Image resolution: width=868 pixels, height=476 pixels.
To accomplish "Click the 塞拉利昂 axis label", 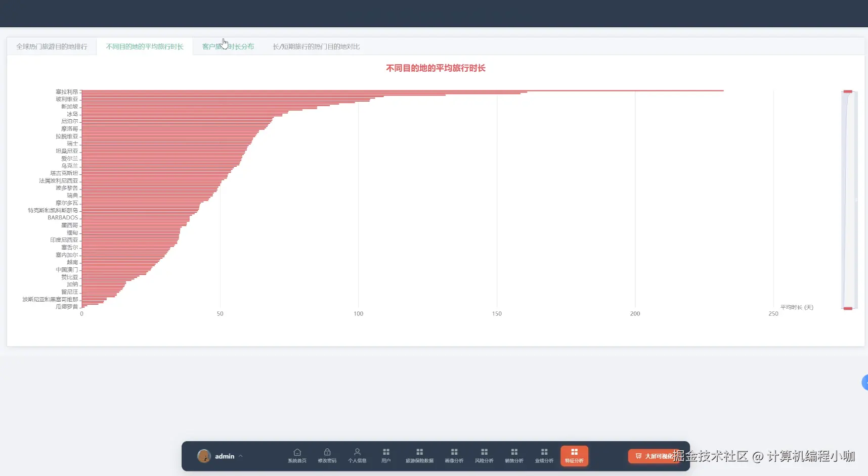I will pyautogui.click(x=67, y=92).
